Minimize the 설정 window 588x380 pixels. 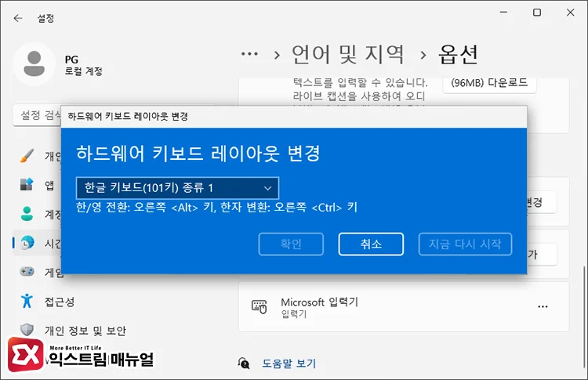[503, 13]
